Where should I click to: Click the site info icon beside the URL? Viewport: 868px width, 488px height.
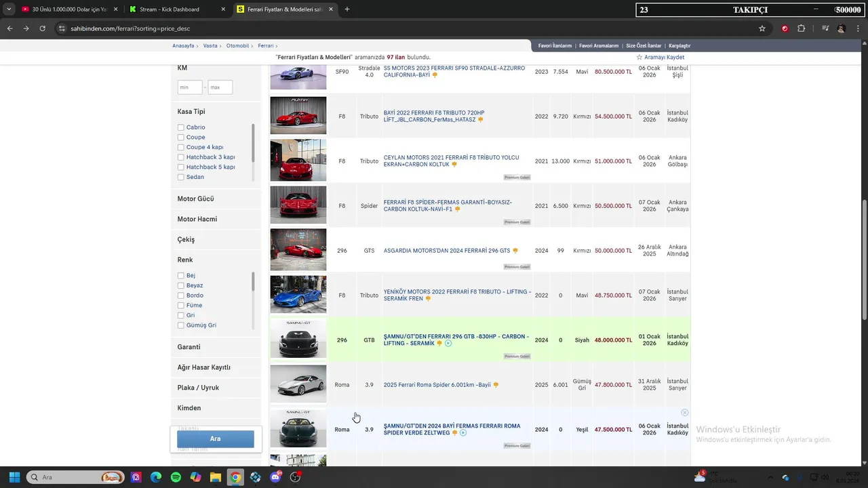coord(62,28)
